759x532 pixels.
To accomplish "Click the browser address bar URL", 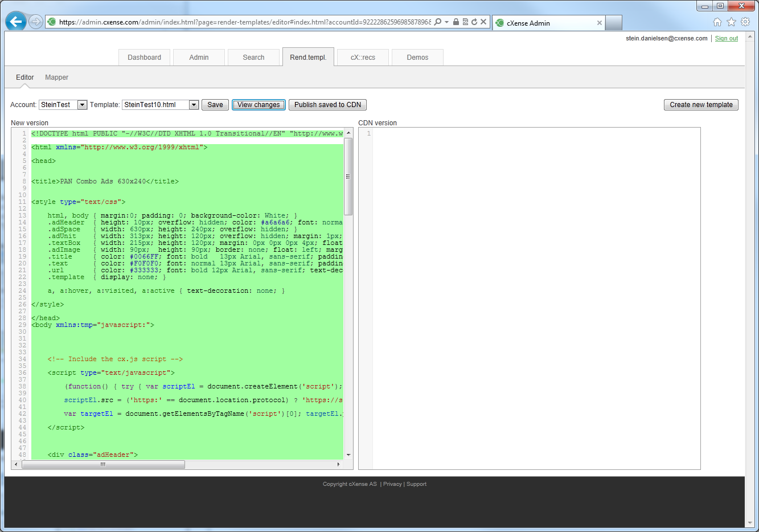I will click(245, 22).
